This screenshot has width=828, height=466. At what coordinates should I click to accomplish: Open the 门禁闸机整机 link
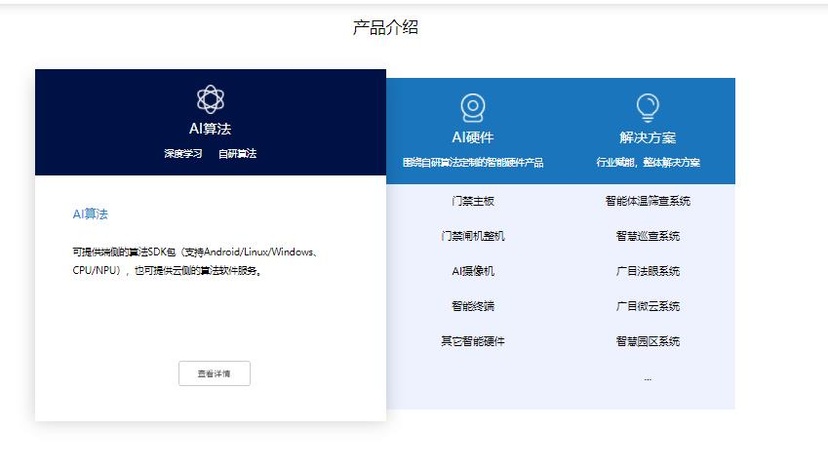(x=473, y=236)
